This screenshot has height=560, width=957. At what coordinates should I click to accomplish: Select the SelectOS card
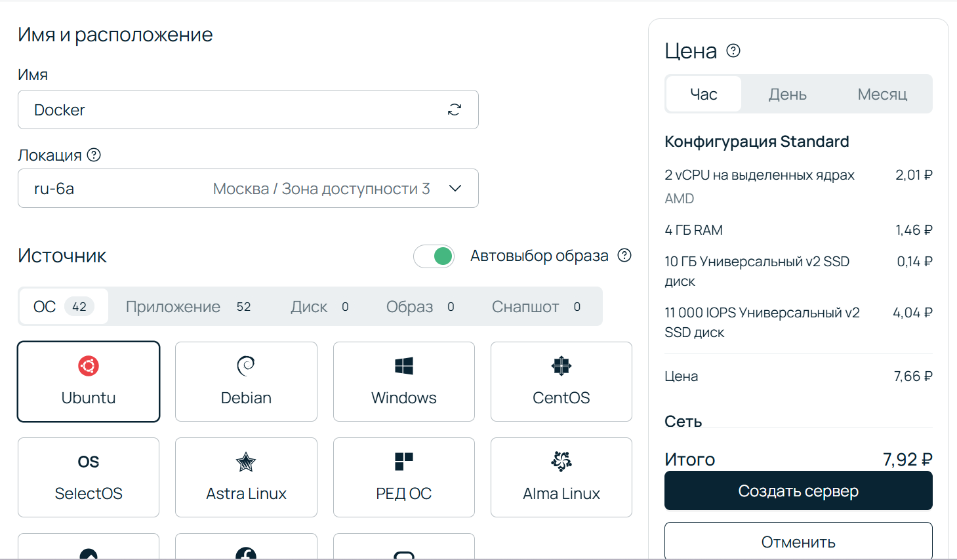click(89, 477)
